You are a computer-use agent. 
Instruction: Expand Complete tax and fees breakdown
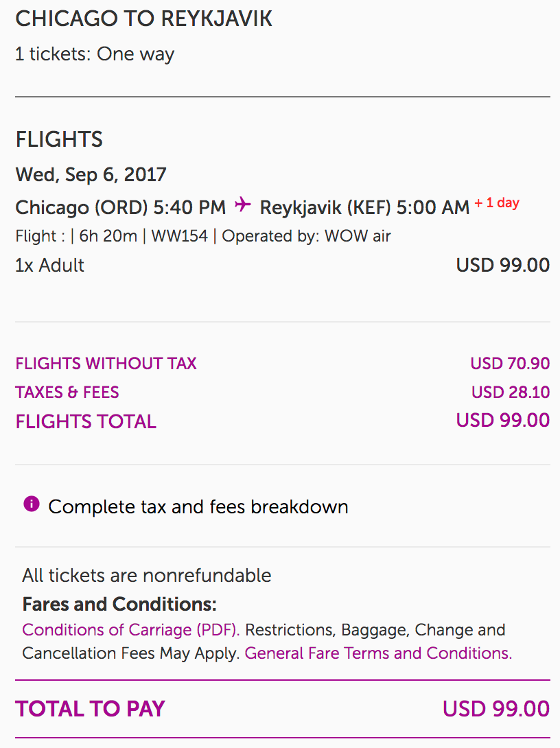(198, 507)
